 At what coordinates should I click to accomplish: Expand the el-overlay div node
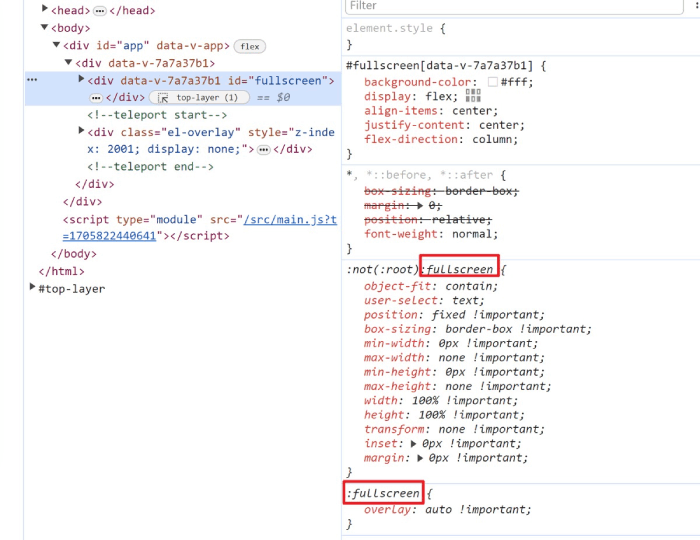tap(81, 130)
